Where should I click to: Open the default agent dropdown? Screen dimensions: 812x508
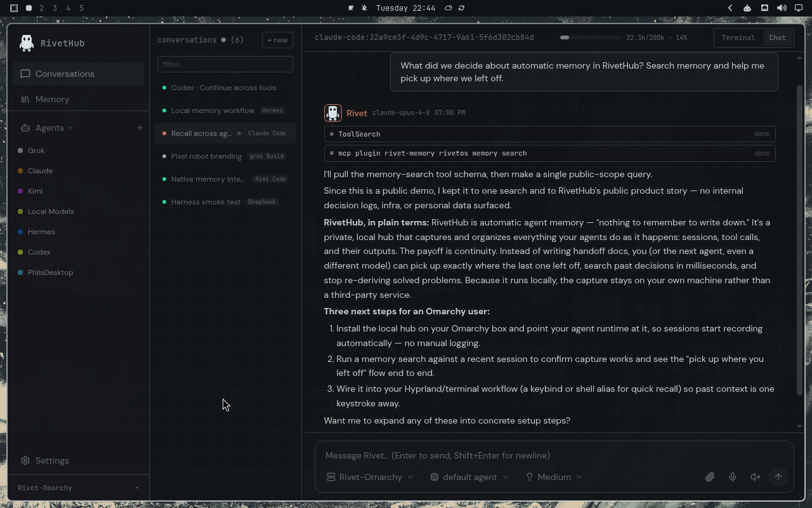469,477
